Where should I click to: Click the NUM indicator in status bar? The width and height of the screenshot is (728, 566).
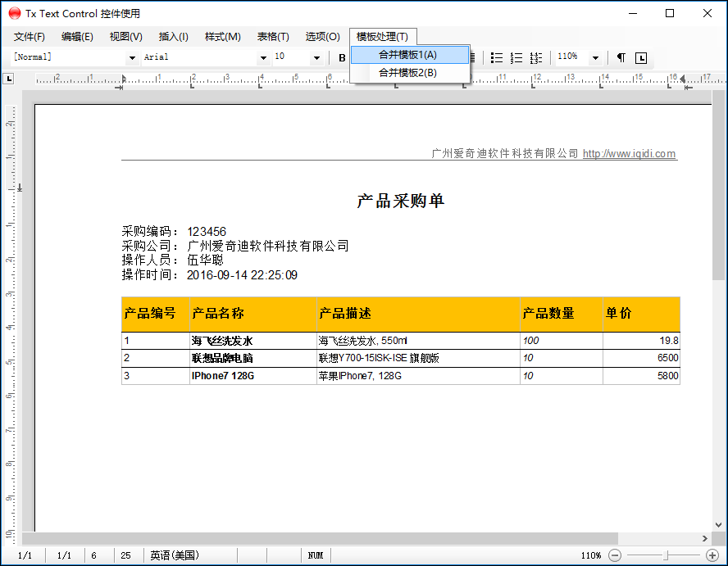pos(316,555)
